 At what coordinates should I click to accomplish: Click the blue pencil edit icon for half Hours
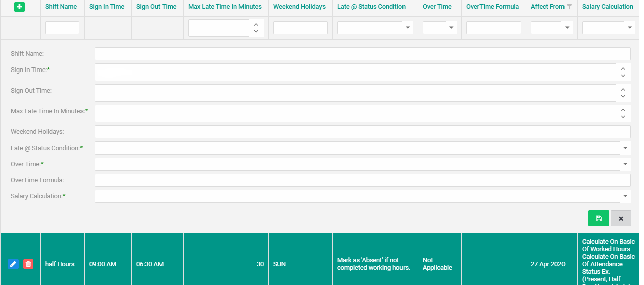coord(13,264)
